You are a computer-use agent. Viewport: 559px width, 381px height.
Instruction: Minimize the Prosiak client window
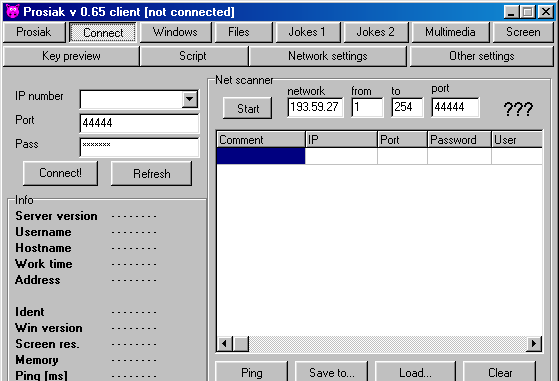[x=511, y=12]
